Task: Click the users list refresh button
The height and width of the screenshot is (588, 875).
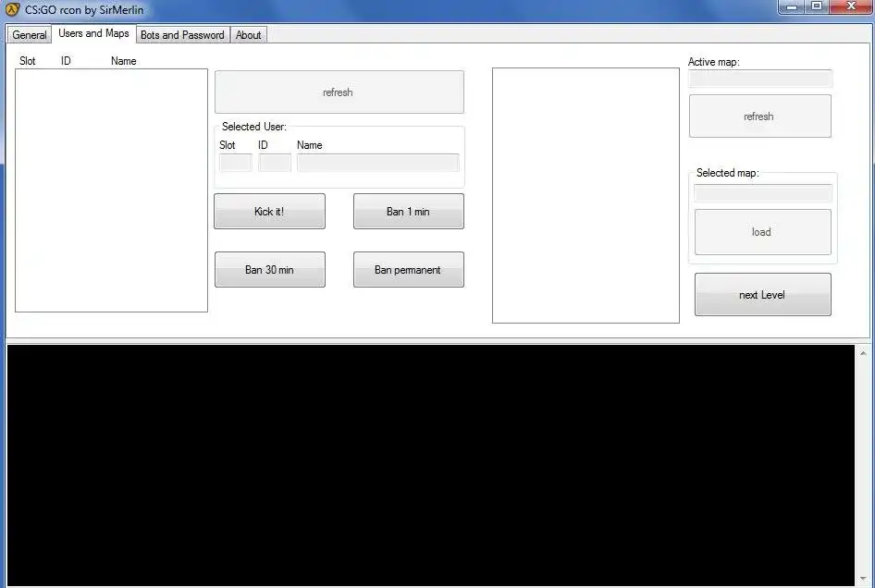Action: pyautogui.click(x=339, y=92)
